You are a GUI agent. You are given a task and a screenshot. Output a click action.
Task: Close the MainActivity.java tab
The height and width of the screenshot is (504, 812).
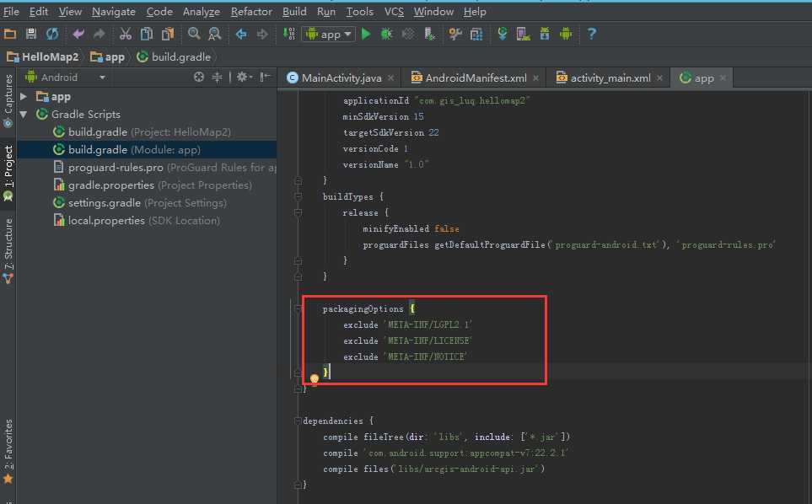point(390,78)
